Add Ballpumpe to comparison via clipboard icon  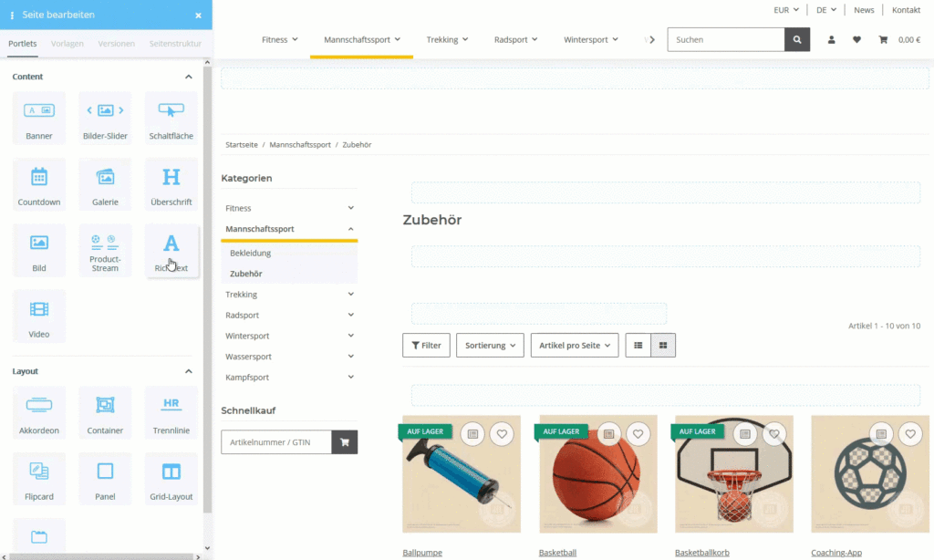[472, 434]
